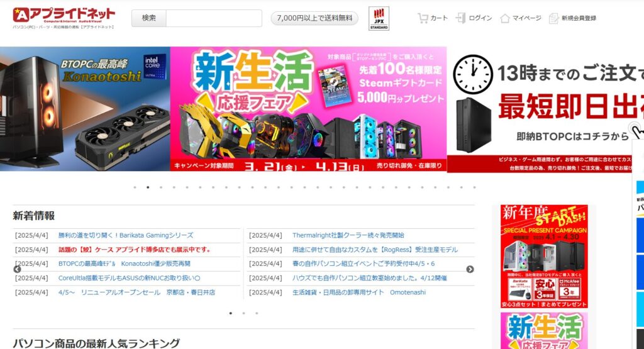Screen dimensions: 644x349
Task: Open the 新規会員登録 link text
Action: [x=579, y=18]
